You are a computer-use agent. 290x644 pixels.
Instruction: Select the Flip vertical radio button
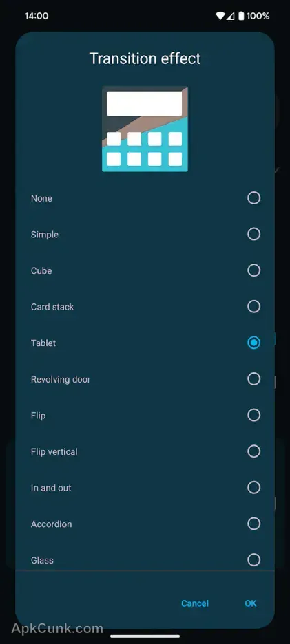point(253,451)
